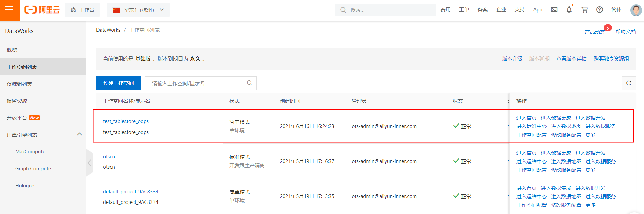The height and width of the screenshot is (214, 644).
Task: Click the 2021年6月16日 16:24:23 creation time
Action: (307, 126)
